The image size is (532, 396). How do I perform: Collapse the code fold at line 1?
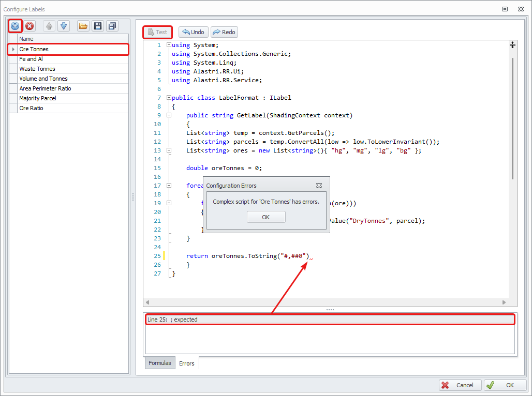[169, 45]
